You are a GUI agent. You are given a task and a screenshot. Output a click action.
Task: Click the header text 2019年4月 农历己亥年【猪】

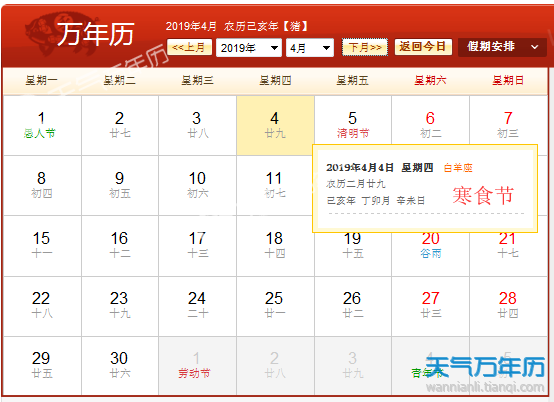(237, 26)
